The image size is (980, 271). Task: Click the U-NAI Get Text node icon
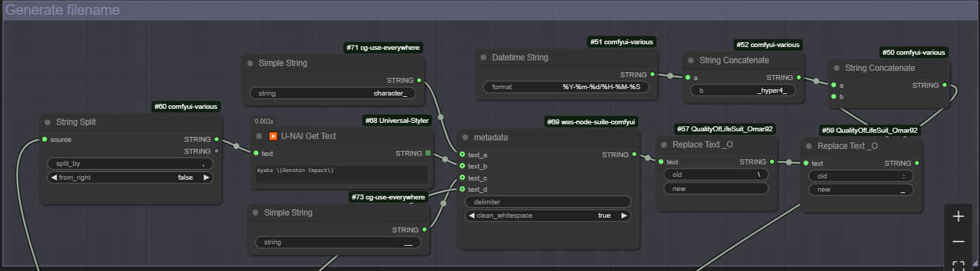coord(273,136)
